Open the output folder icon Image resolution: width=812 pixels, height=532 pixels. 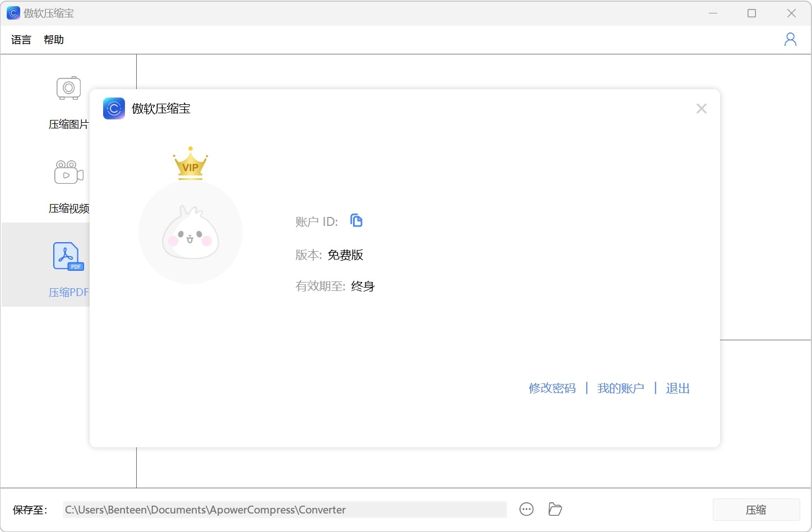[555, 509]
